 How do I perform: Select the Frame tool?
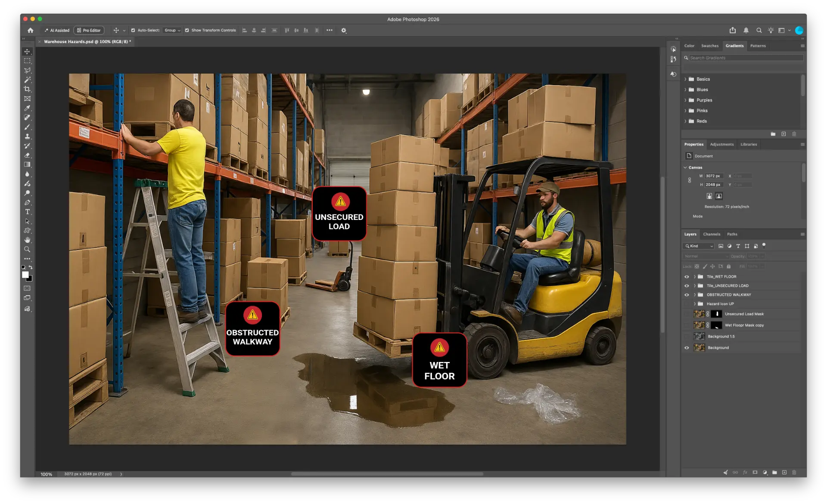pyautogui.click(x=27, y=99)
